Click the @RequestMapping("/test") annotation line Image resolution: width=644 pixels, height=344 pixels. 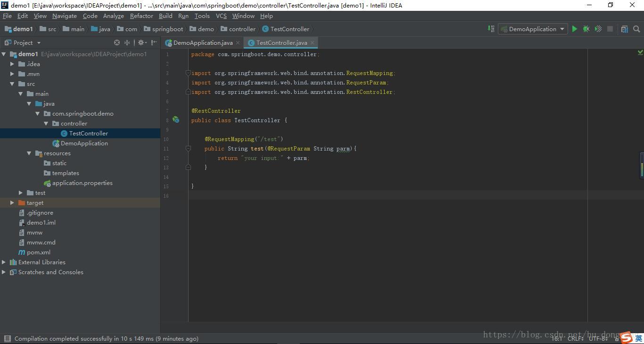[x=244, y=139]
